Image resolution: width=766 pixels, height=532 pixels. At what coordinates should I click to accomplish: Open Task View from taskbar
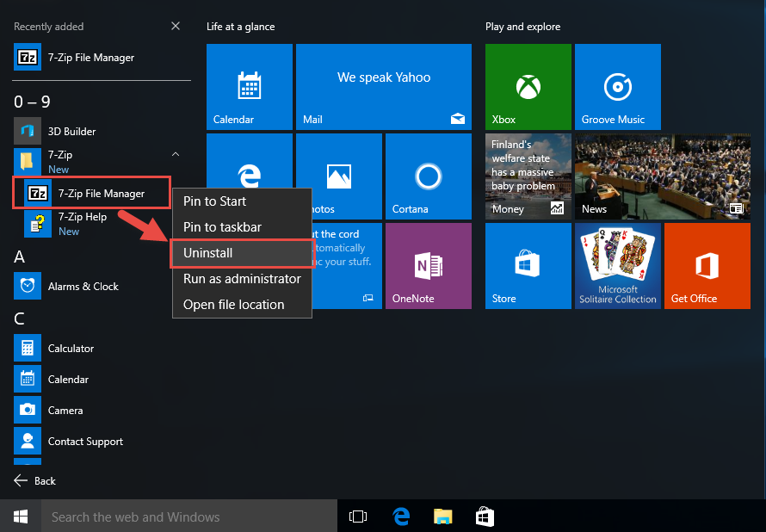coord(358,517)
